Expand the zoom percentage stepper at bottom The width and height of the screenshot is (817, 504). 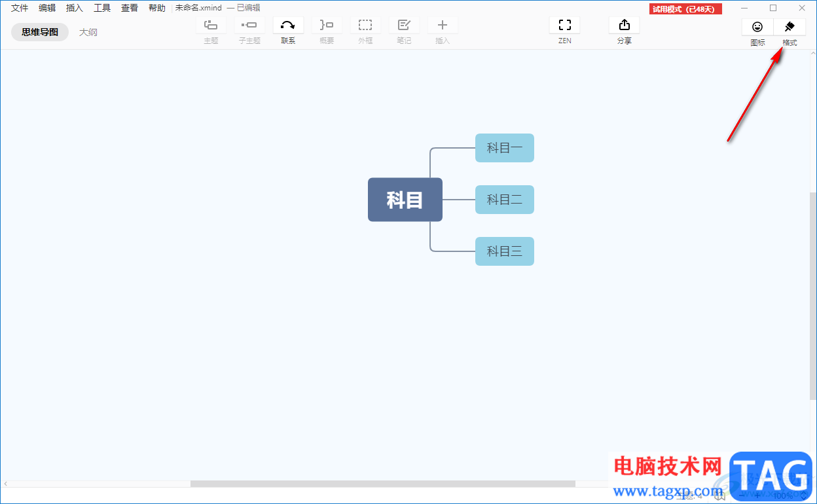pos(803,495)
